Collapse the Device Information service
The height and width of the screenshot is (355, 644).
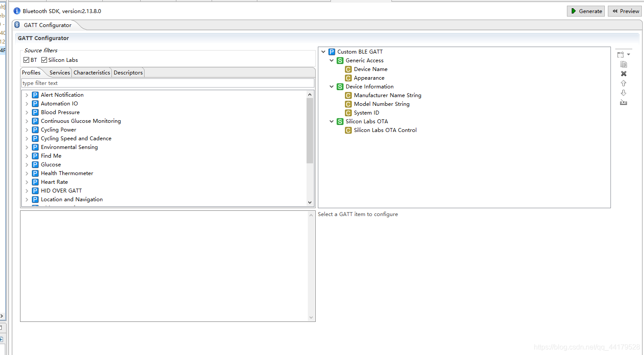coord(332,87)
